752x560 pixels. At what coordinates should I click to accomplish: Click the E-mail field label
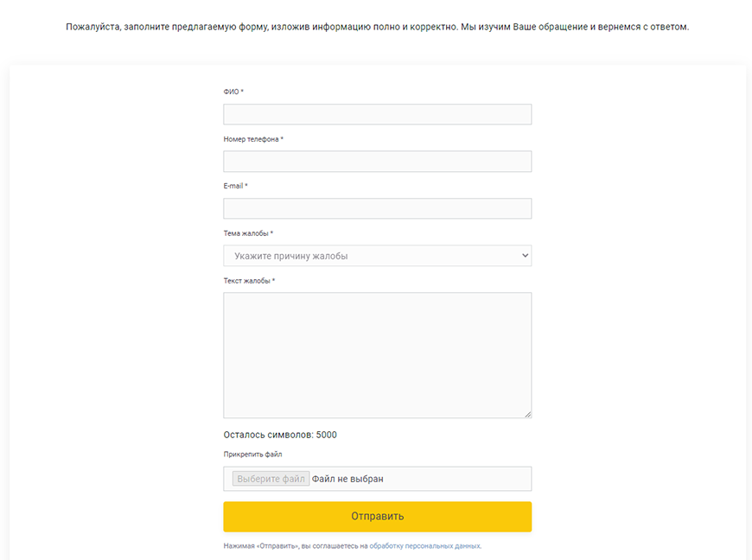point(235,186)
